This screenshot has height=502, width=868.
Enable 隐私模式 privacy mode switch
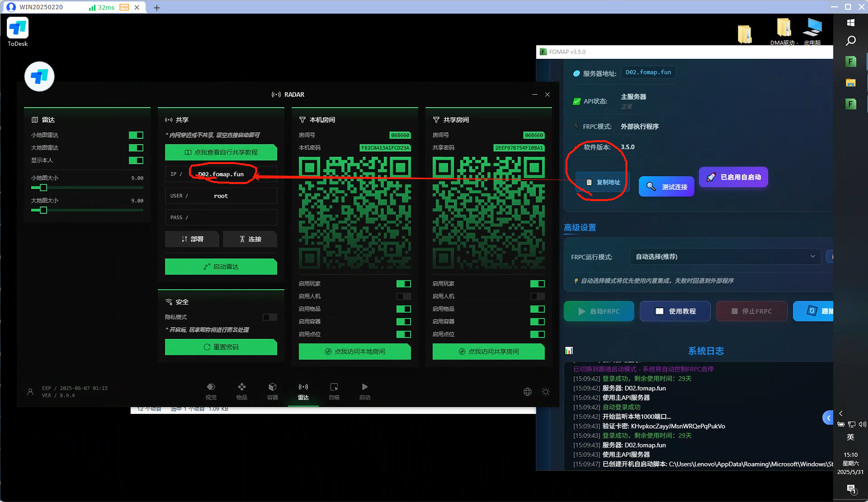coord(269,317)
